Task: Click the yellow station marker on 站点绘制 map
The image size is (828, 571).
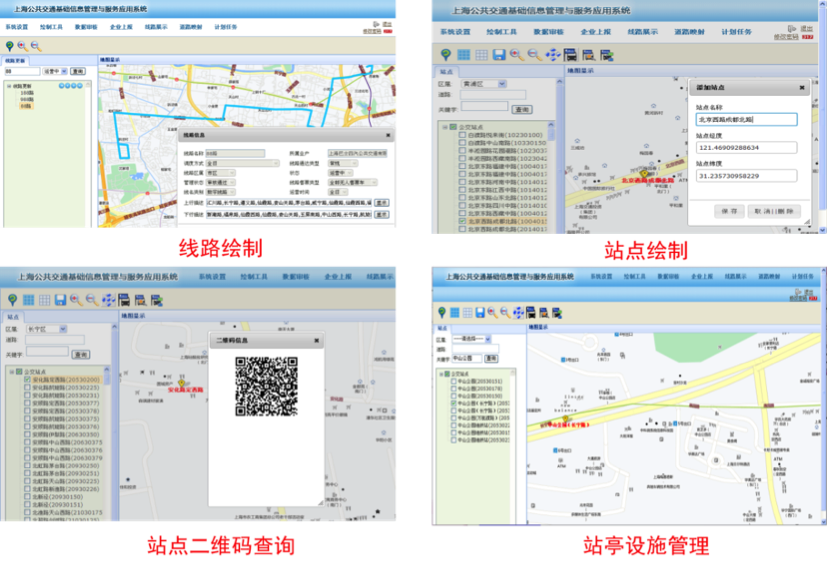Action: [644, 173]
